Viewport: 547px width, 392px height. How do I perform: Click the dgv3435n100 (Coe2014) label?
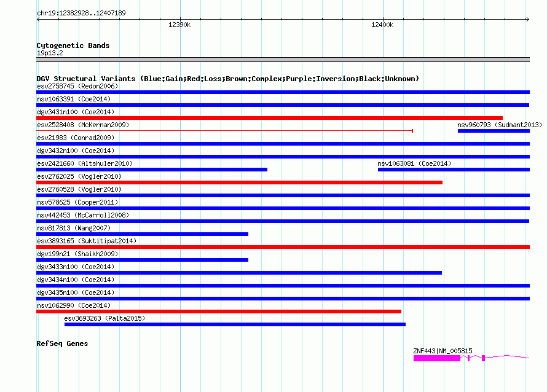[76, 292]
